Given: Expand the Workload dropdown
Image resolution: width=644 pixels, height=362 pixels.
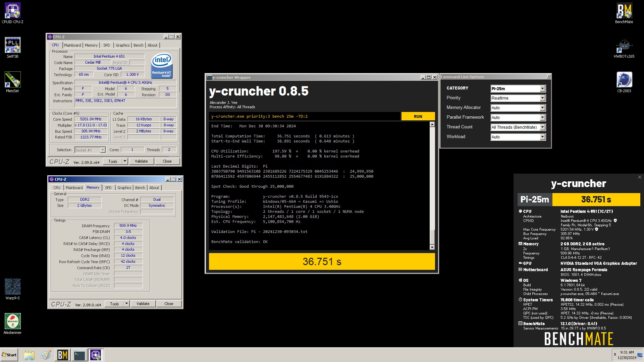Looking at the screenshot, I should point(518,137).
